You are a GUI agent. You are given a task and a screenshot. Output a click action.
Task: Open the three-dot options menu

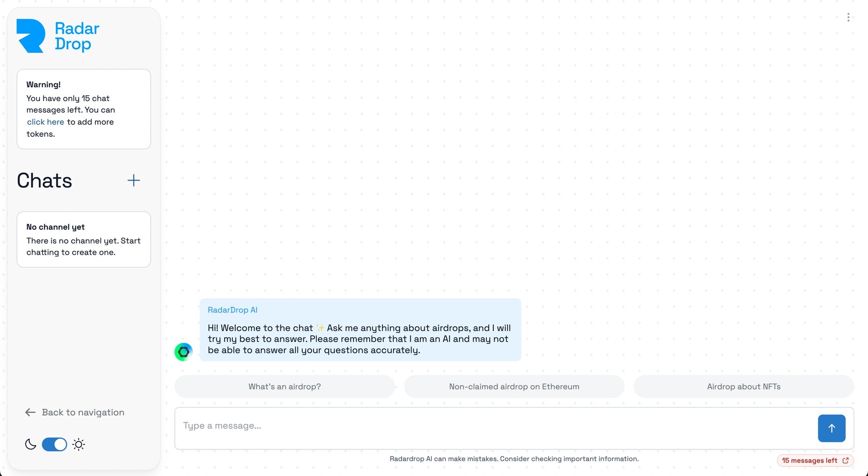(848, 17)
